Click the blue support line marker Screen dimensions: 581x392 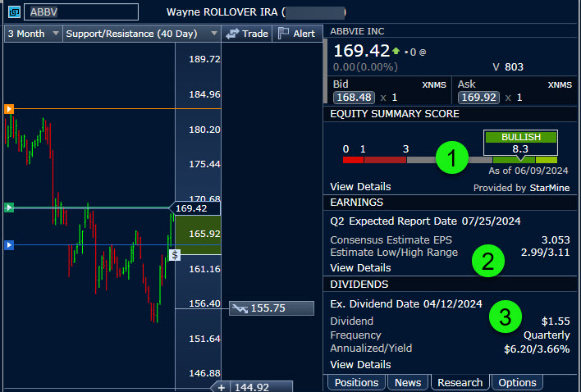pos(9,244)
